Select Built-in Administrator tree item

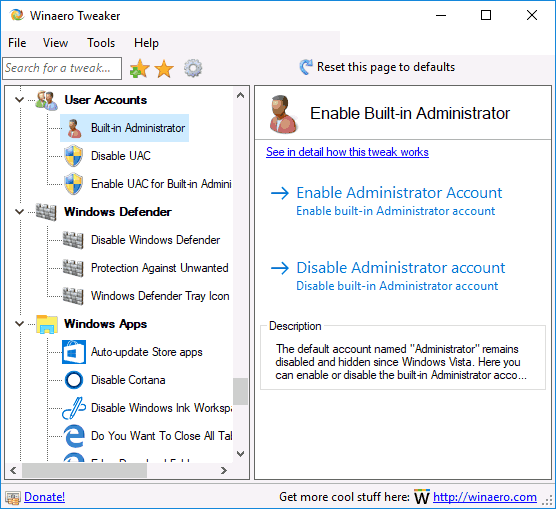[138, 128]
